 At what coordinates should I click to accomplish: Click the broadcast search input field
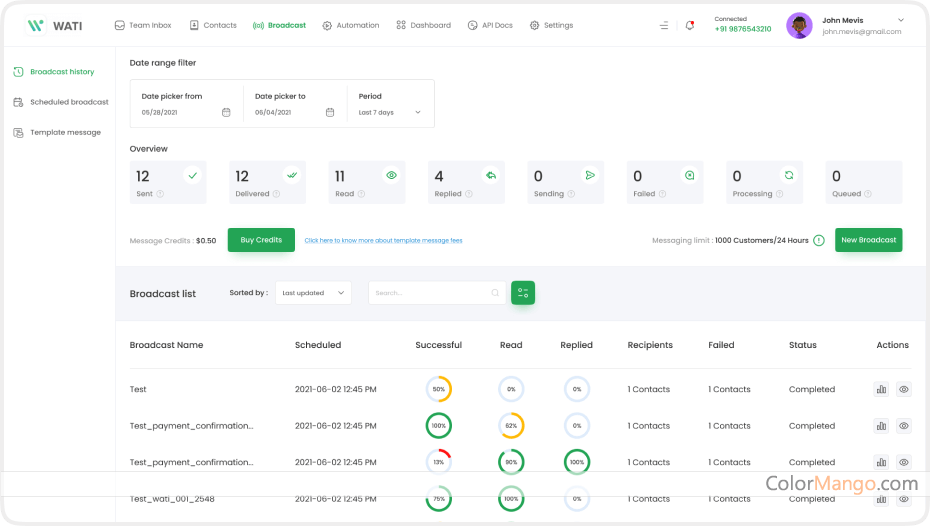(430, 293)
